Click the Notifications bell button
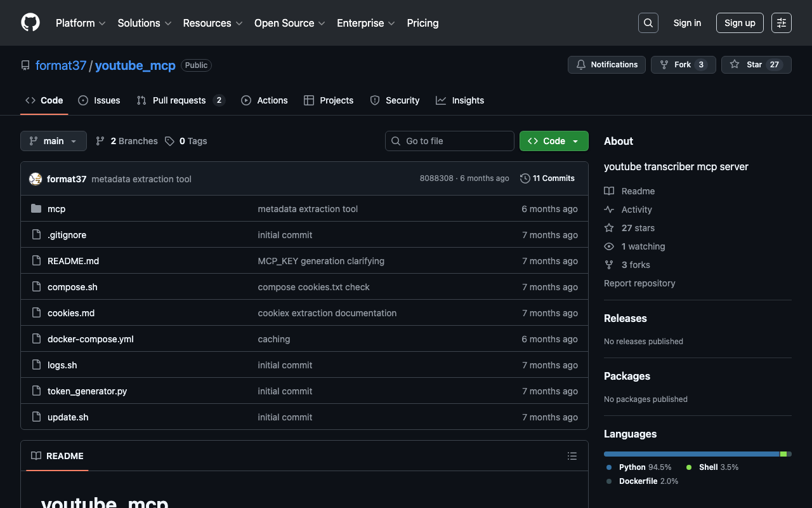 [x=606, y=65]
